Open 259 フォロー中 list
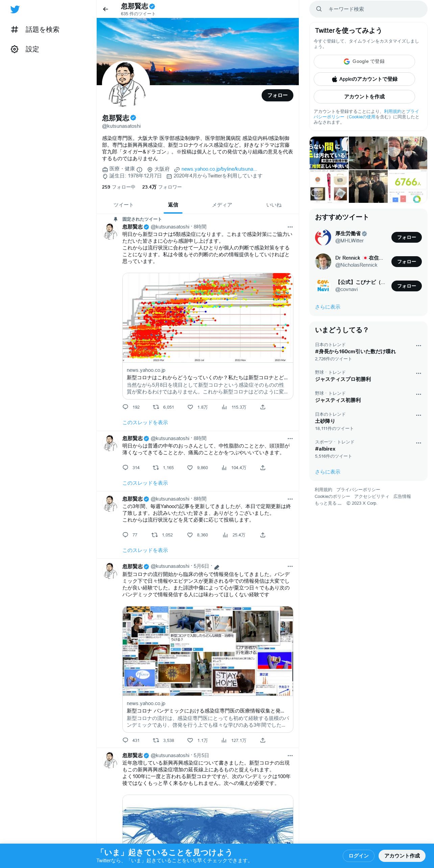The width and height of the screenshot is (434, 868). coord(119,187)
